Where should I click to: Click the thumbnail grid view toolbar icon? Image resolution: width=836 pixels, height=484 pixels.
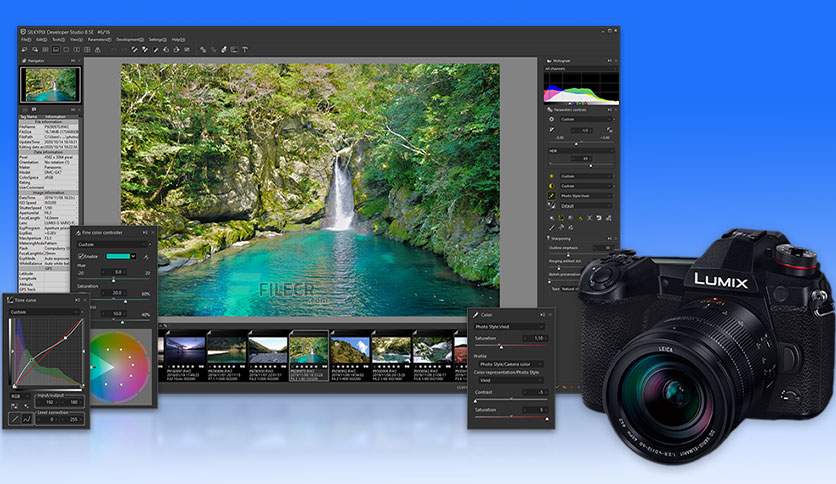coord(45,50)
